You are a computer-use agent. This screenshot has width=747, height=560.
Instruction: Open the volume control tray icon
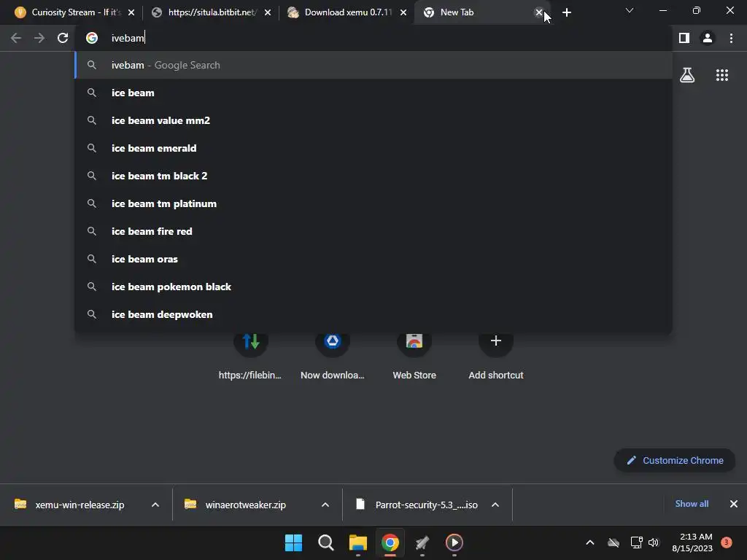pyautogui.click(x=654, y=542)
